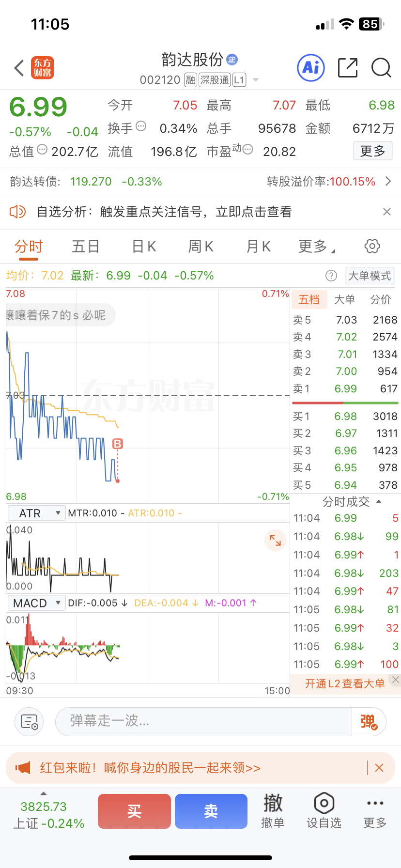Tap the 撤单 cancel order icon
Viewport: 401px width, 868px height.
pos(273,811)
